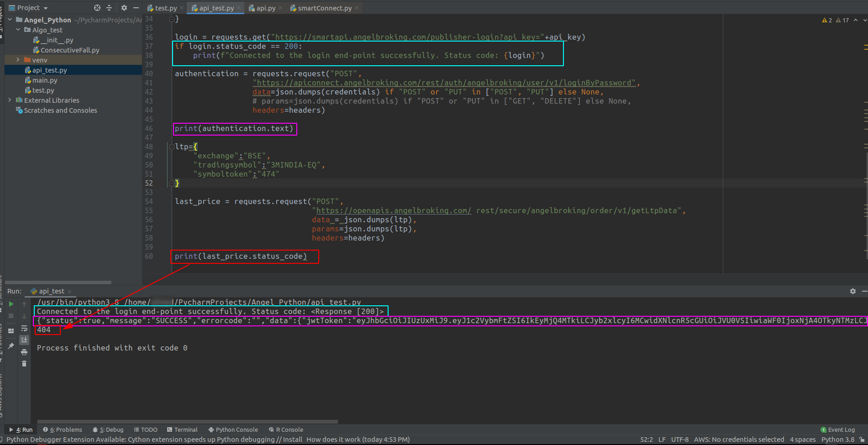The image size is (868, 445).
Task: Close the smartConnect.py editor tab
Action: [x=357, y=8]
